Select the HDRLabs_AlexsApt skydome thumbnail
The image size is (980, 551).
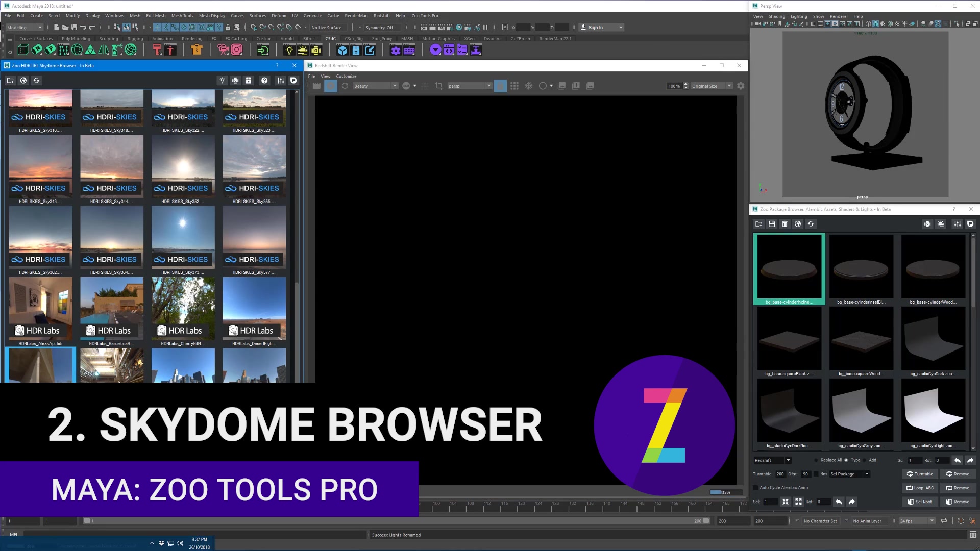(x=40, y=308)
